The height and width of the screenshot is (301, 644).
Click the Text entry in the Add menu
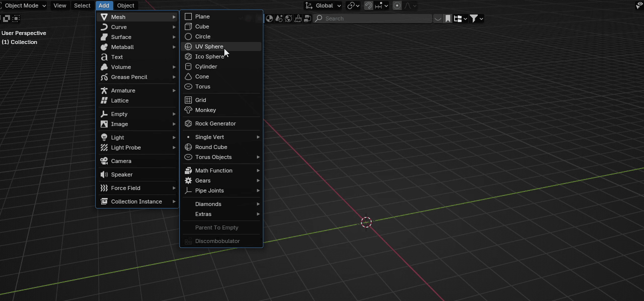point(117,57)
